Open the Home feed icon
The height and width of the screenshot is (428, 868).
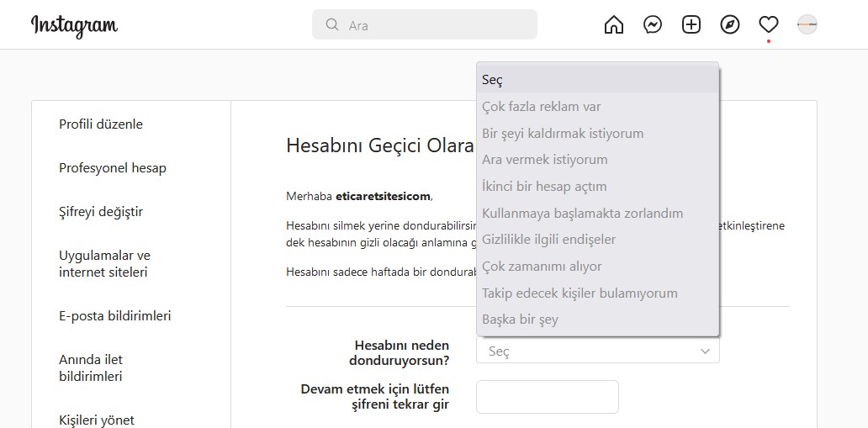[613, 25]
